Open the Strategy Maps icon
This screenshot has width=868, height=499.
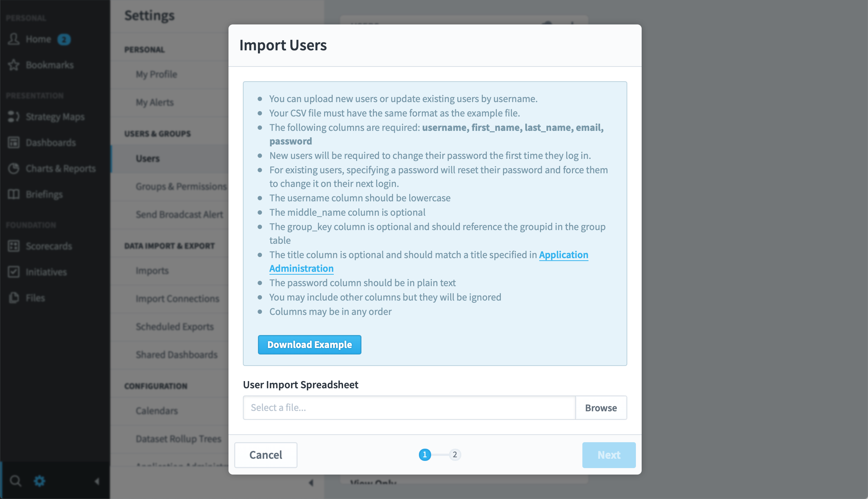click(14, 116)
